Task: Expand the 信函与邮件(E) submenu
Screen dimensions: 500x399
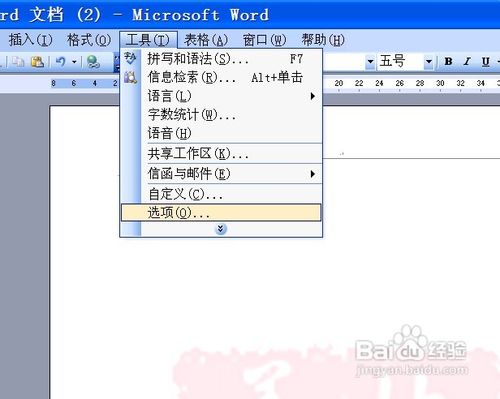Action: [221, 174]
